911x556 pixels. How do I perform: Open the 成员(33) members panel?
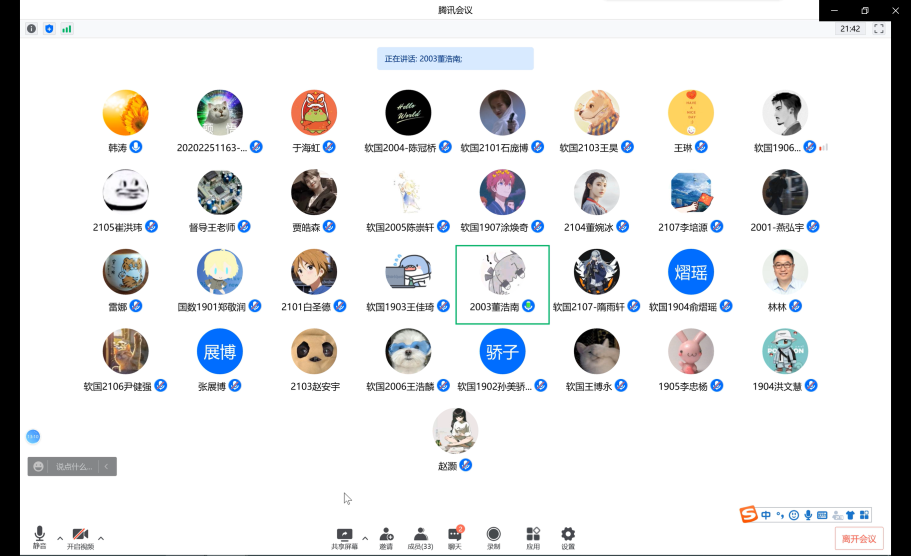pyautogui.click(x=421, y=539)
